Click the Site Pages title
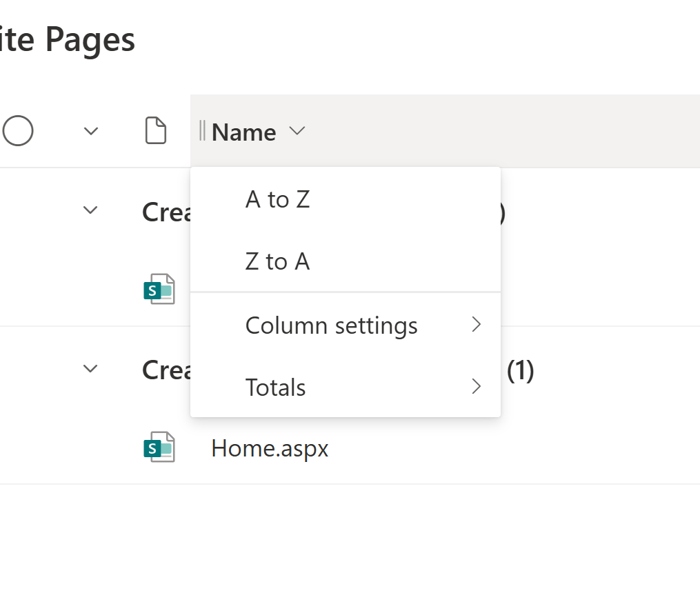 68,40
